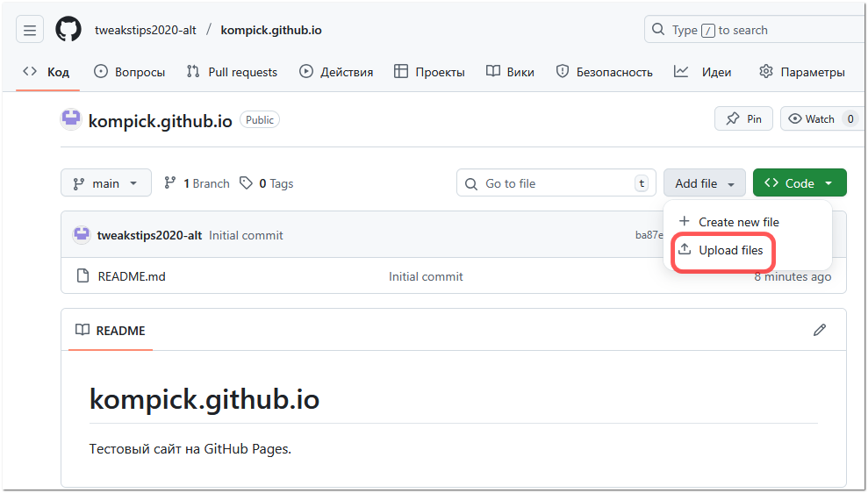The image size is (868, 493).
Task: Switch to the Вопросы tab
Action: [130, 72]
